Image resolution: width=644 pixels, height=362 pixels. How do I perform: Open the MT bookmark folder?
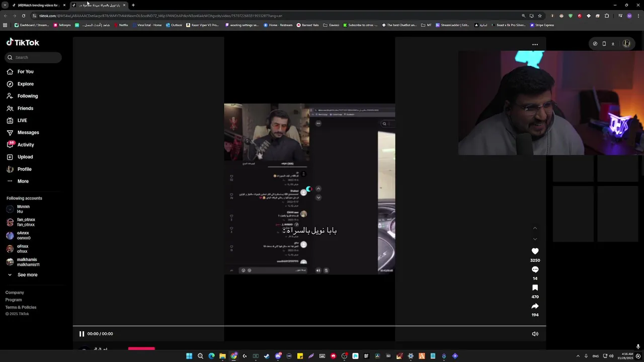427,25
